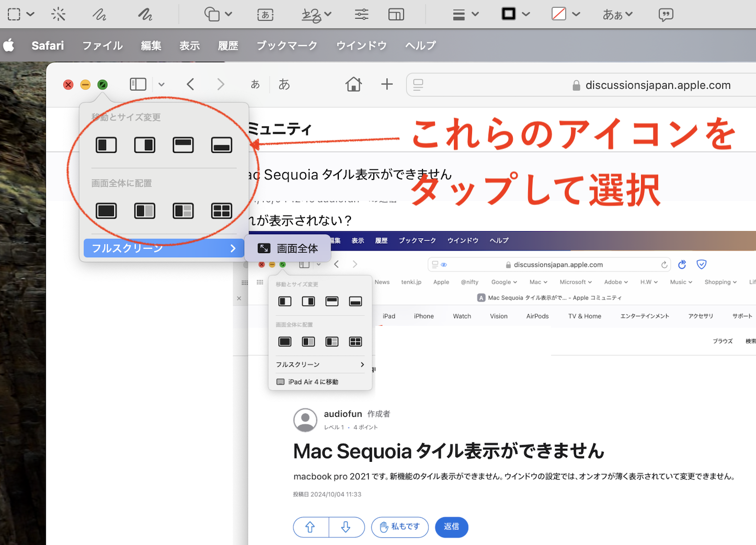Open the large ヘルプ menu
The width and height of the screenshot is (756, 545).
tap(420, 46)
